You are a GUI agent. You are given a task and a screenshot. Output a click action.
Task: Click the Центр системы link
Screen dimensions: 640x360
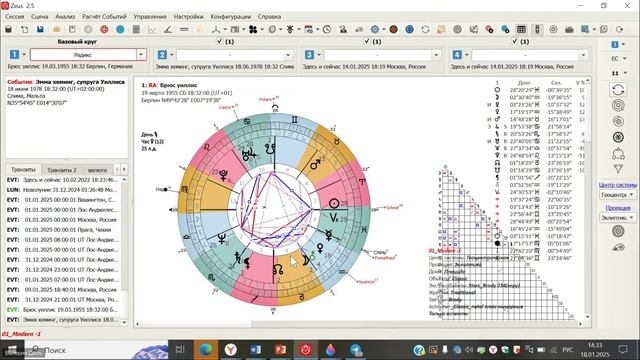point(618,185)
